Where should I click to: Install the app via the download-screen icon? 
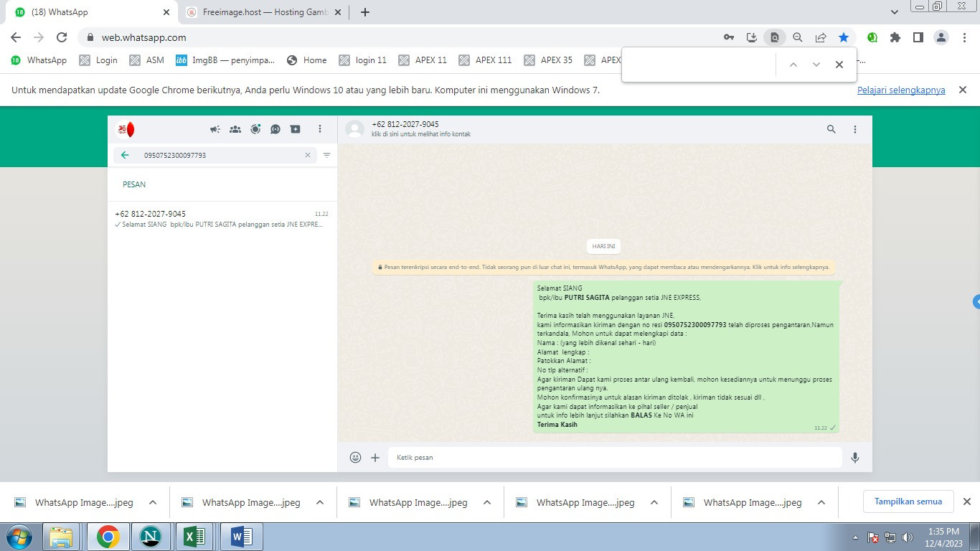pos(752,37)
